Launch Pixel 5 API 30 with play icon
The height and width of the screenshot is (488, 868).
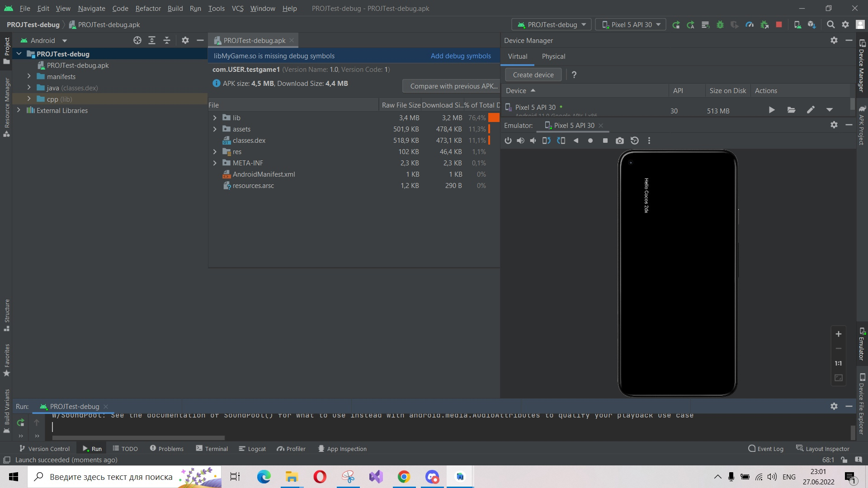pos(772,110)
